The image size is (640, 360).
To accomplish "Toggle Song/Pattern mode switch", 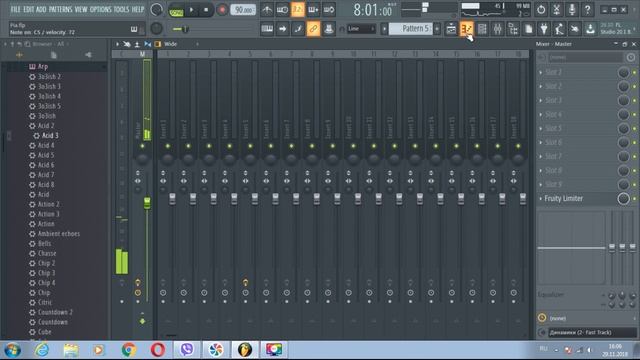I will (176, 10).
